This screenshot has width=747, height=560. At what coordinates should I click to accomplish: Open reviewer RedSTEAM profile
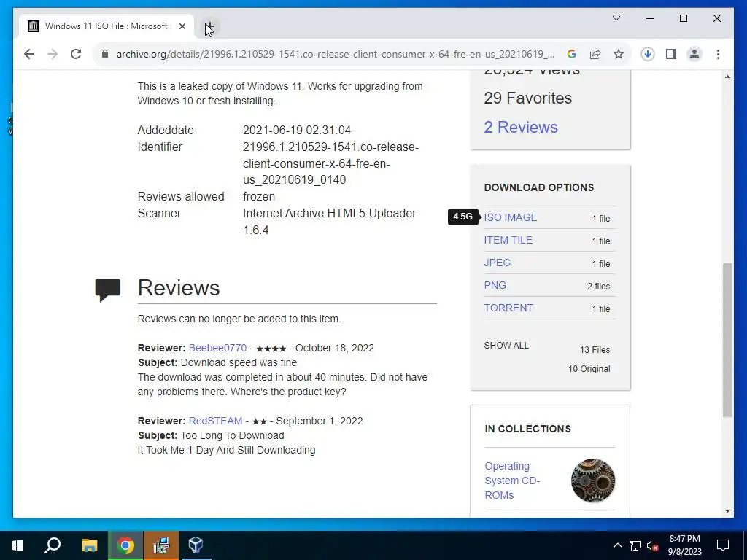(215, 421)
